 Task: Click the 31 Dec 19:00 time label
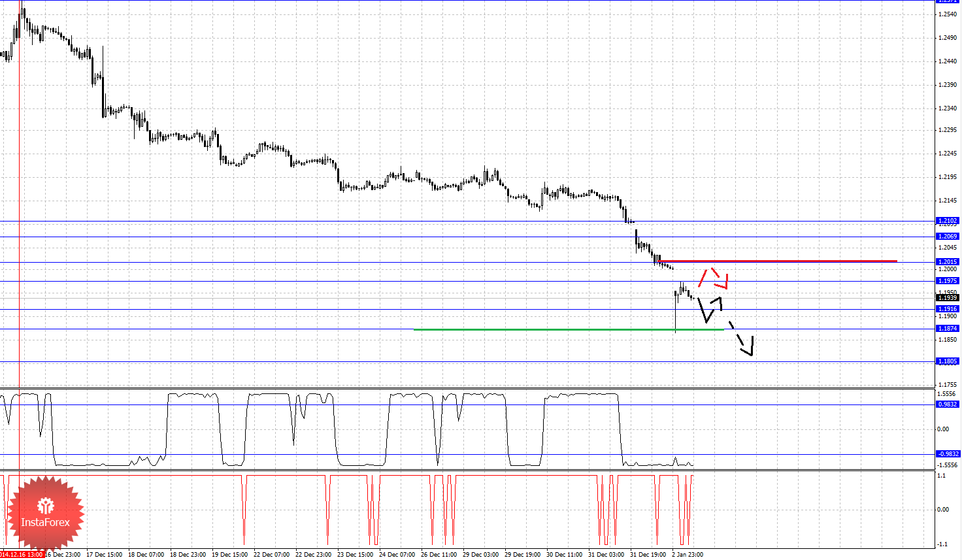coord(648,555)
